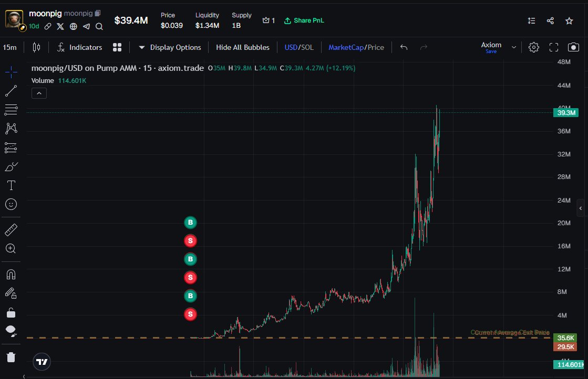Open the moonpig X (Twitter) page
Viewport: 588px width, 379px height.
60,26
